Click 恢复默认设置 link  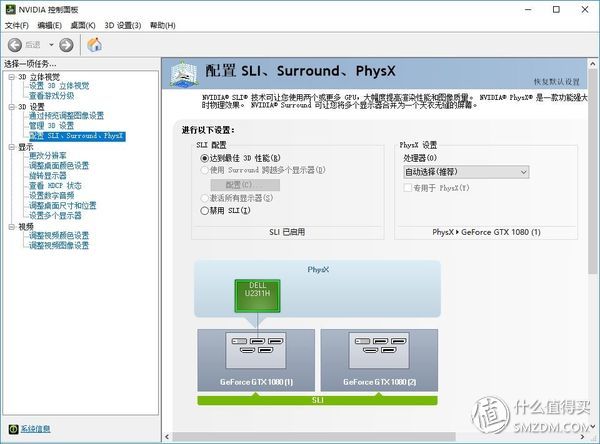coord(557,82)
